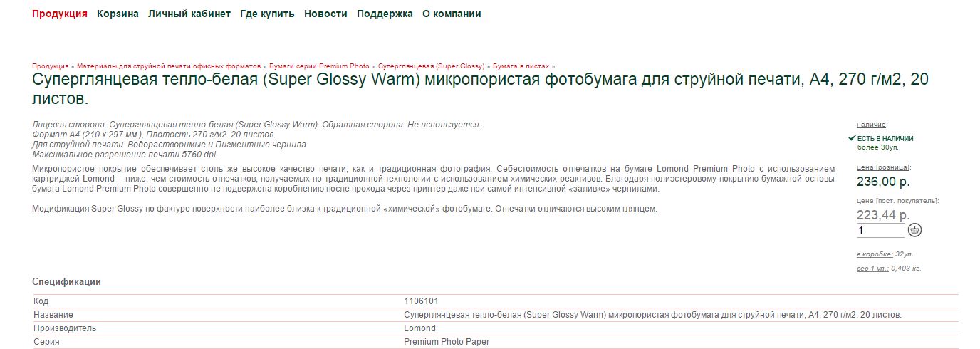Click the более 30уп. stock text

click(x=878, y=147)
